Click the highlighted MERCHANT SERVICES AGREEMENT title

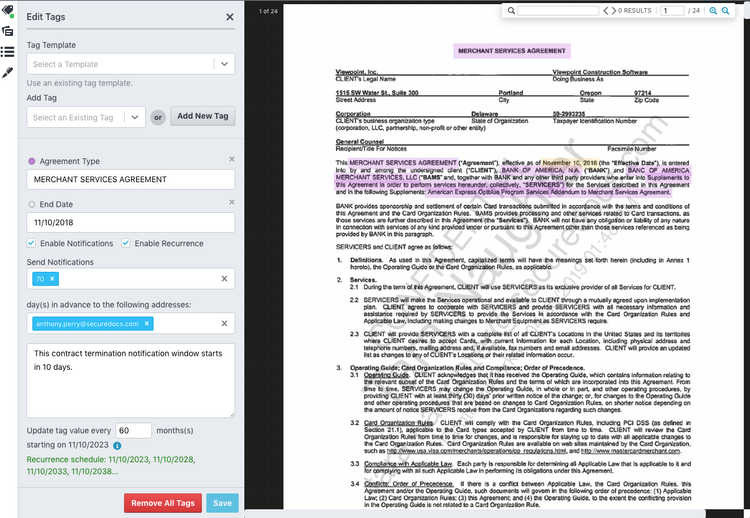tap(512, 51)
